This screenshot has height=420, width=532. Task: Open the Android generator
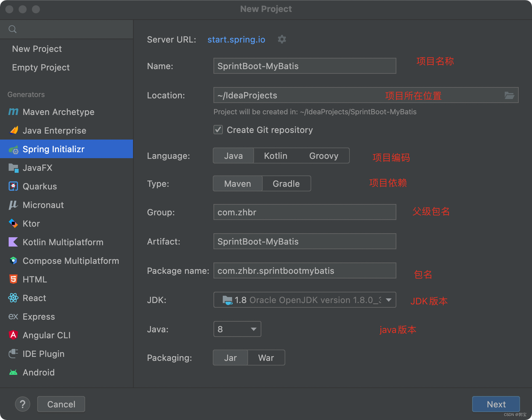(x=39, y=372)
